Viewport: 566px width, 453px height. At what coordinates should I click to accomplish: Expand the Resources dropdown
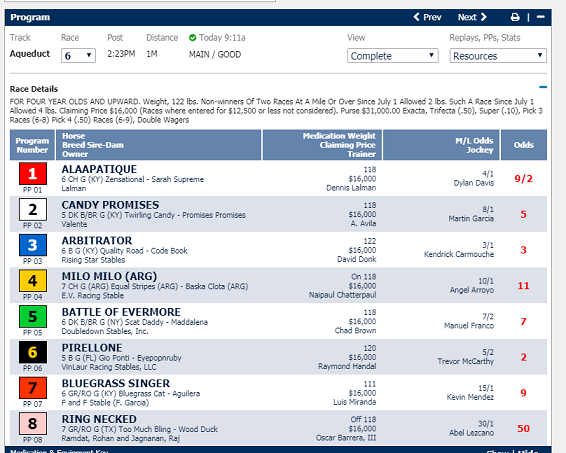[498, 56]
